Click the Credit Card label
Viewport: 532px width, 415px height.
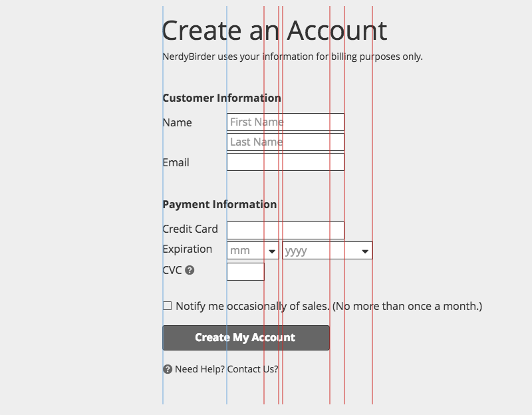pos(190,229)
